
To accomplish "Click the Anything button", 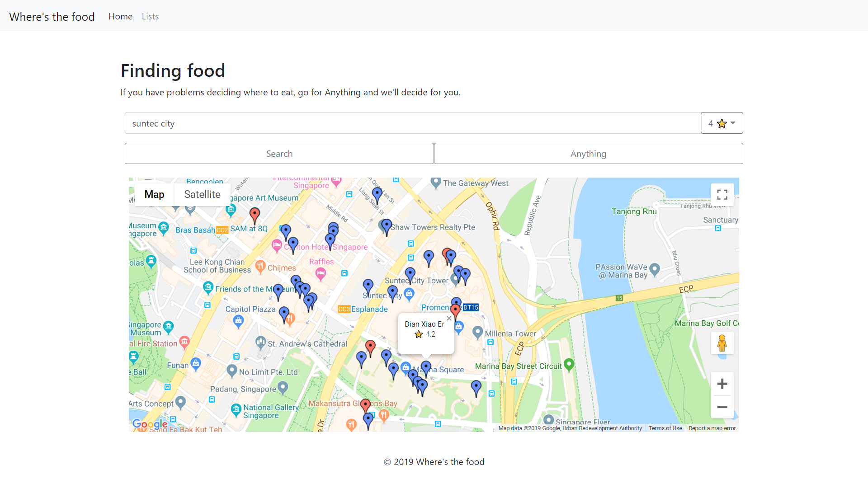I will pos(588,154).
